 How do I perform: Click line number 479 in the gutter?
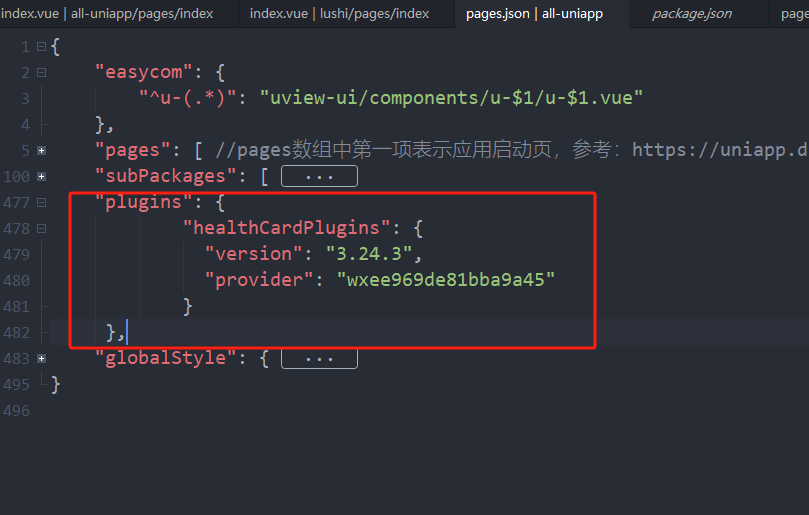tap(17, 255)
